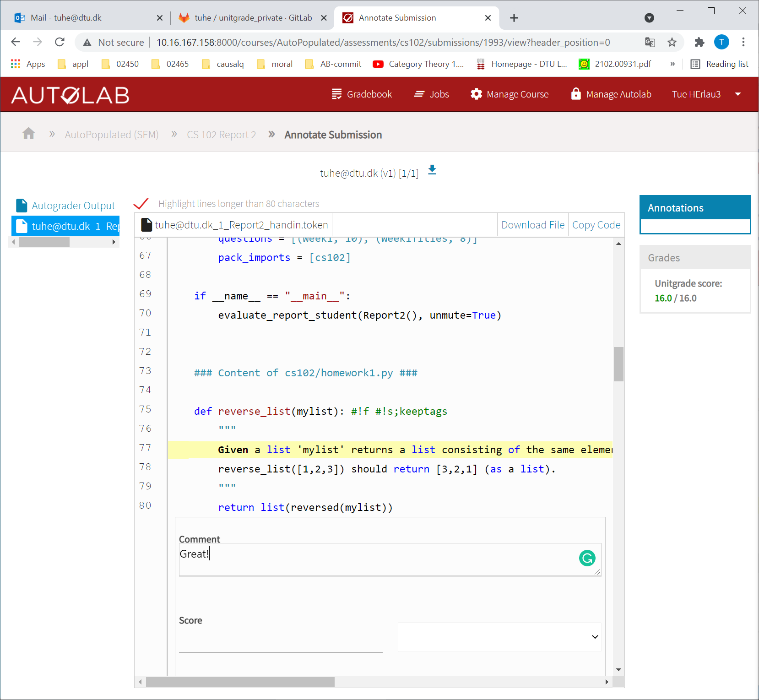Click the Copy Code button

click(596, 225)
